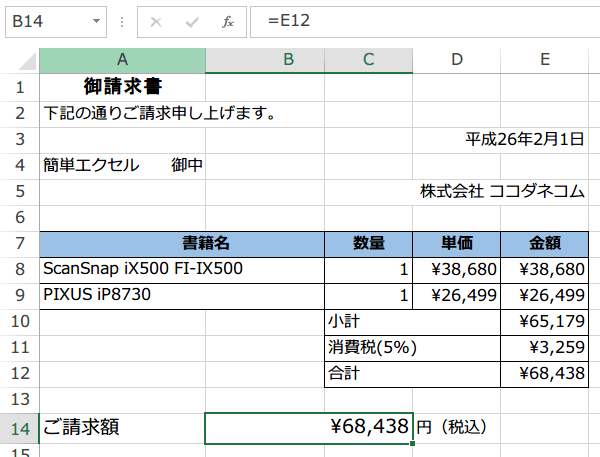
Task: Click the PIXUS iP8730 cell
Action: coord(182,296)
